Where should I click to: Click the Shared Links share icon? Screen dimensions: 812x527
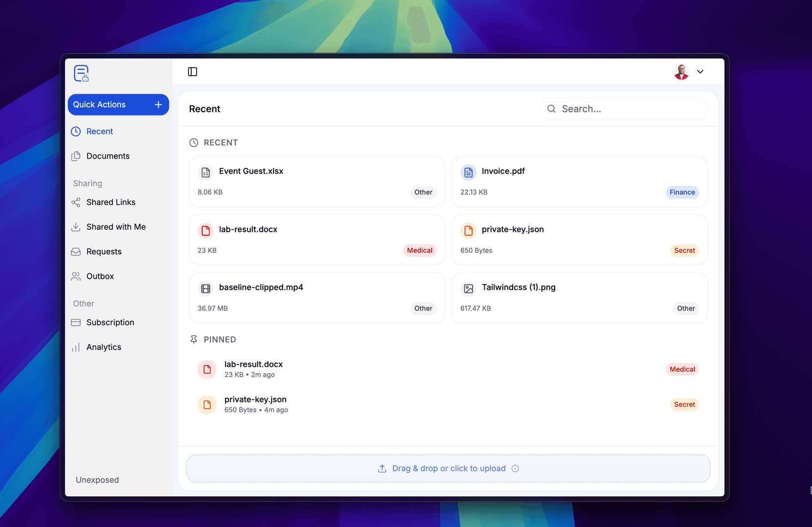76,202
